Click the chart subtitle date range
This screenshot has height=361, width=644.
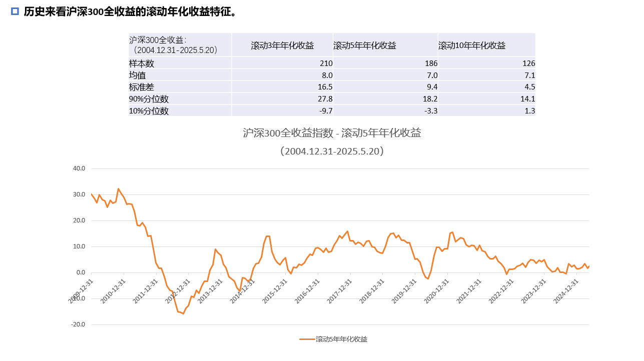coord(332,151)
